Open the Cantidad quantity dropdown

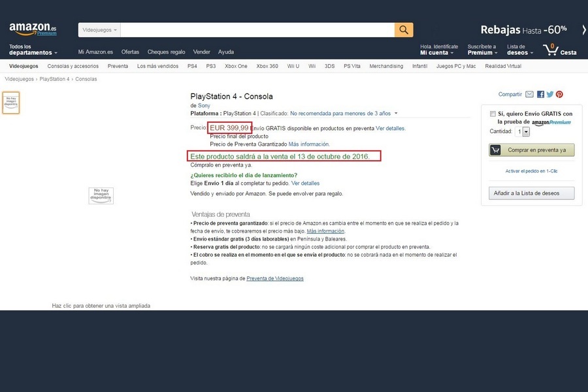tap(523, 131)
